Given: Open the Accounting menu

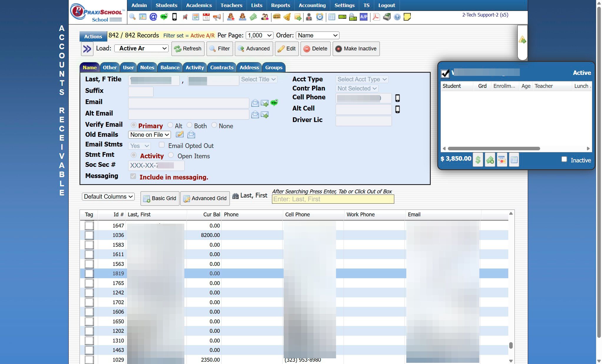Looking at the screenshot, I should point(312,5).
